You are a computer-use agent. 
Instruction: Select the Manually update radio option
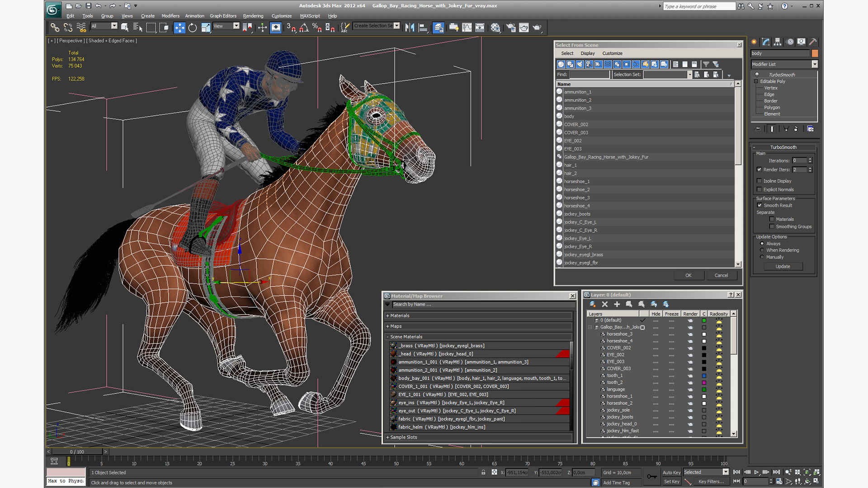click(762, 257)
